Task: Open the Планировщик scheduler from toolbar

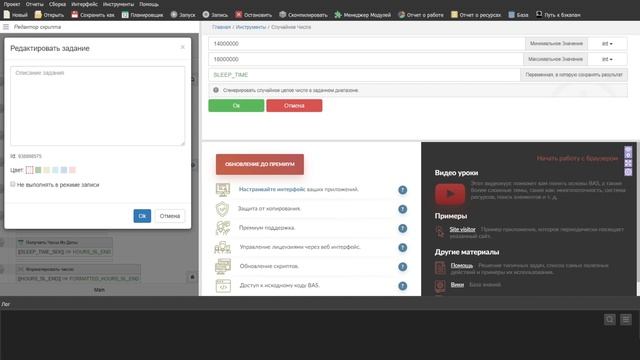Action: (x=142, y=15)
